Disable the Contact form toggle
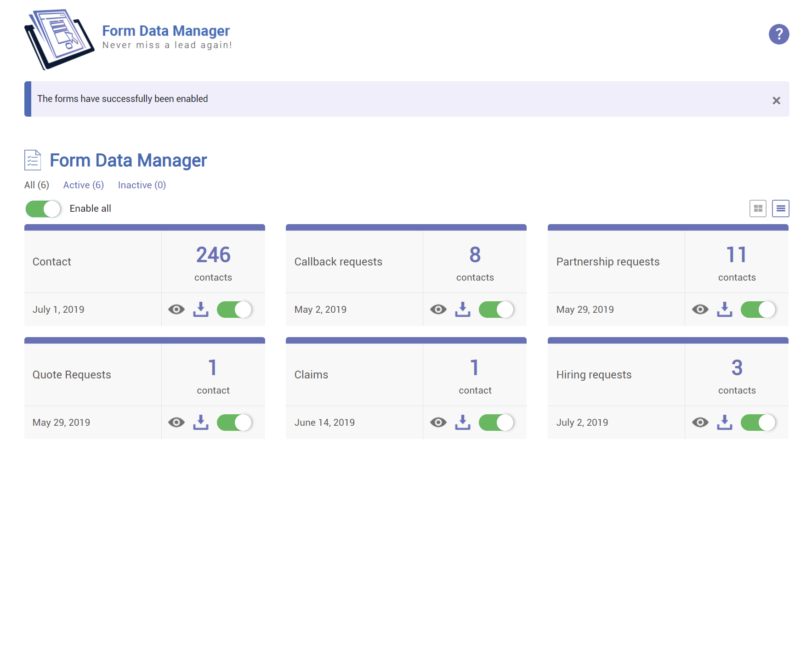Screen dimensions: 812x654 pos(234,310)
